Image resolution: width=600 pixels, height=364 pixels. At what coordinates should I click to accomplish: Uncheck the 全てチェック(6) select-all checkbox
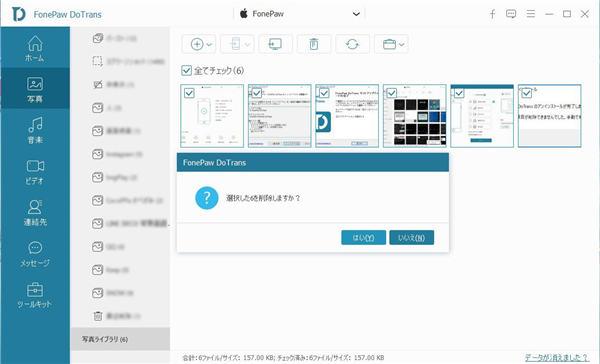(x=186, y=70)
